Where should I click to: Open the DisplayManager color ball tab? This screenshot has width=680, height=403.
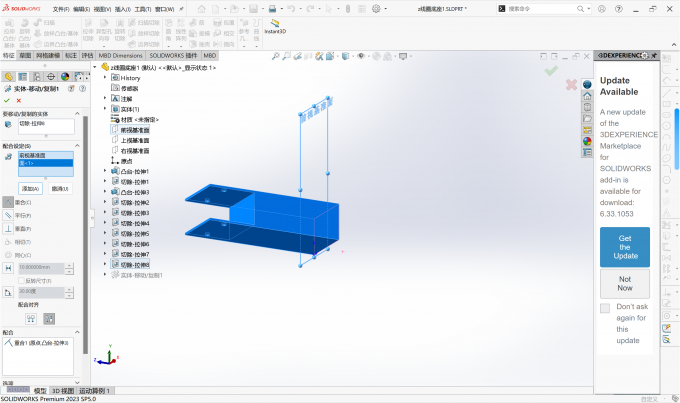pyautogui.click(x=65, y=77)
